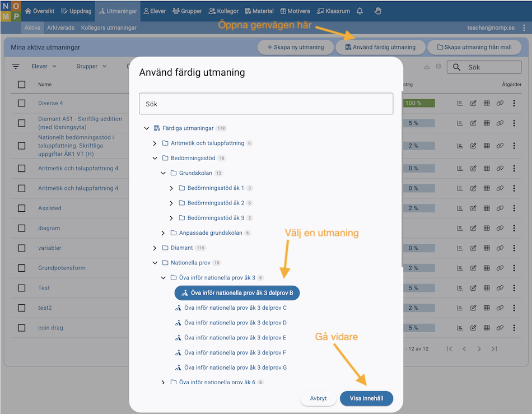Click link icon for the Test row
532x414 pixels.
pyautogui.click(x=500, y=288)
